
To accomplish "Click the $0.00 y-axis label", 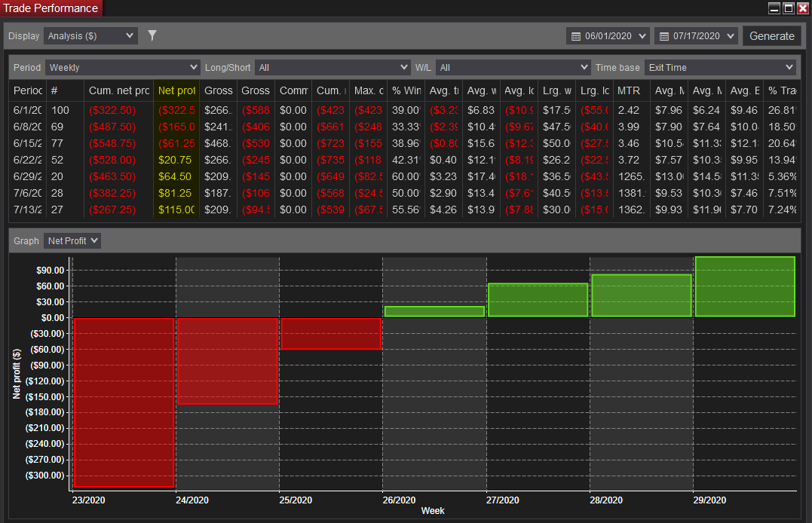I will coord(52,318).
